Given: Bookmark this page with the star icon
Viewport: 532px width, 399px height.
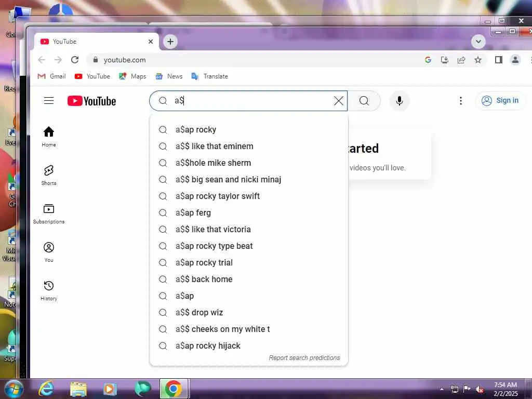Looking at the screenshot, I should click(478, 60).
